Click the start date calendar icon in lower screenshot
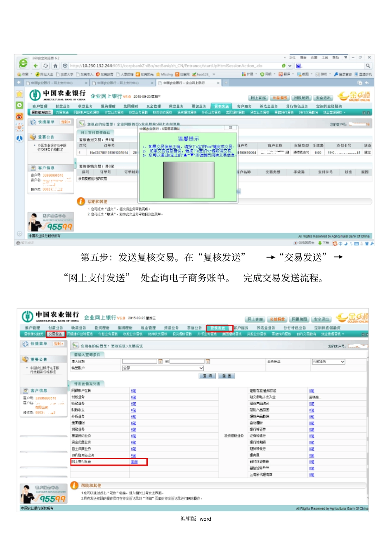 [x=161, y=361]
